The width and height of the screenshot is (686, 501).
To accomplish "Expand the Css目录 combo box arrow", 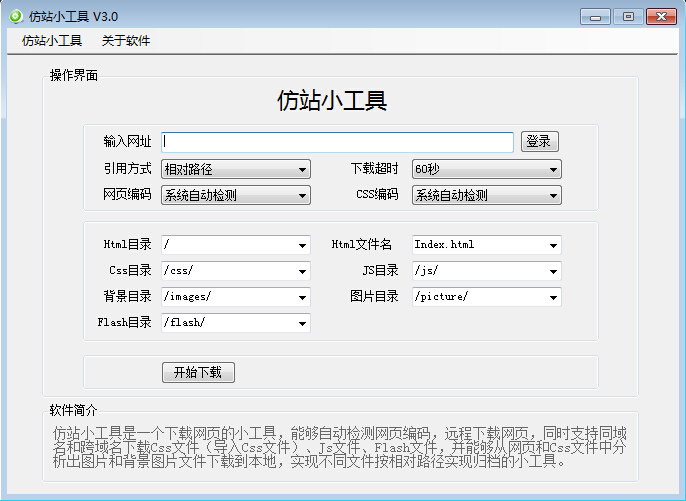I will [302, 272].
